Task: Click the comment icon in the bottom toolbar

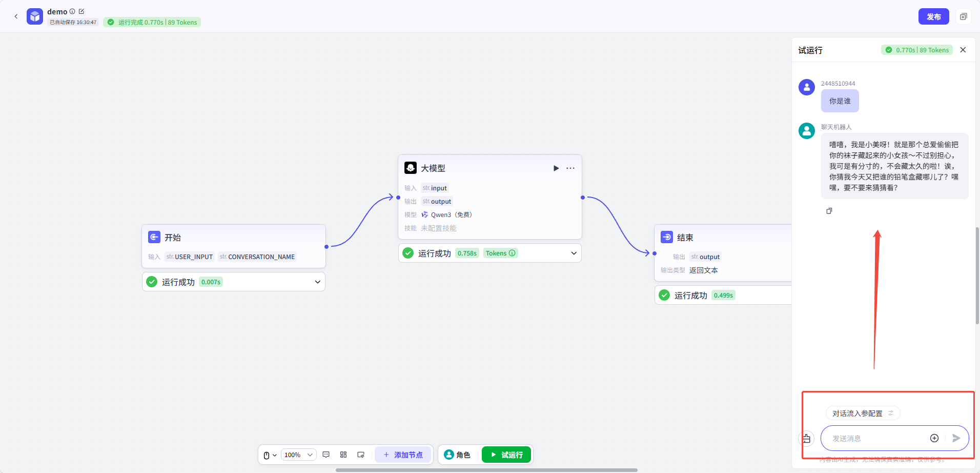Action: pyautogui.click(x=326, y=455)
